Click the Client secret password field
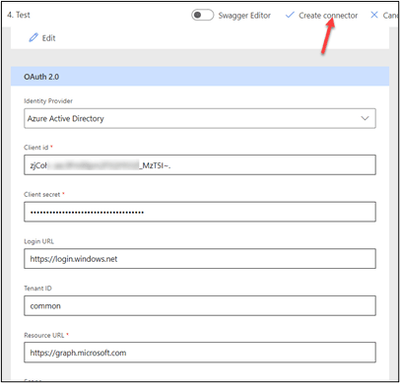 (x=200, y=212)
